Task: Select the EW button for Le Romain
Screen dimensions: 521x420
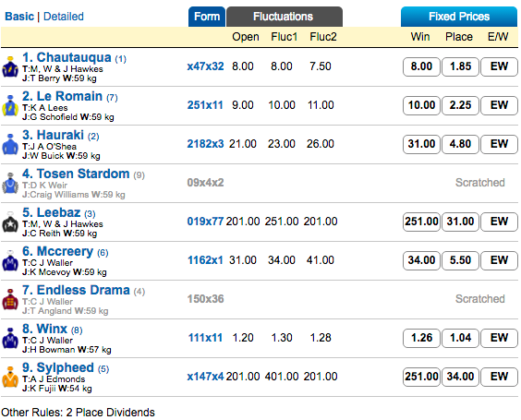Action: pyautogui.click(x=499, y=105)
